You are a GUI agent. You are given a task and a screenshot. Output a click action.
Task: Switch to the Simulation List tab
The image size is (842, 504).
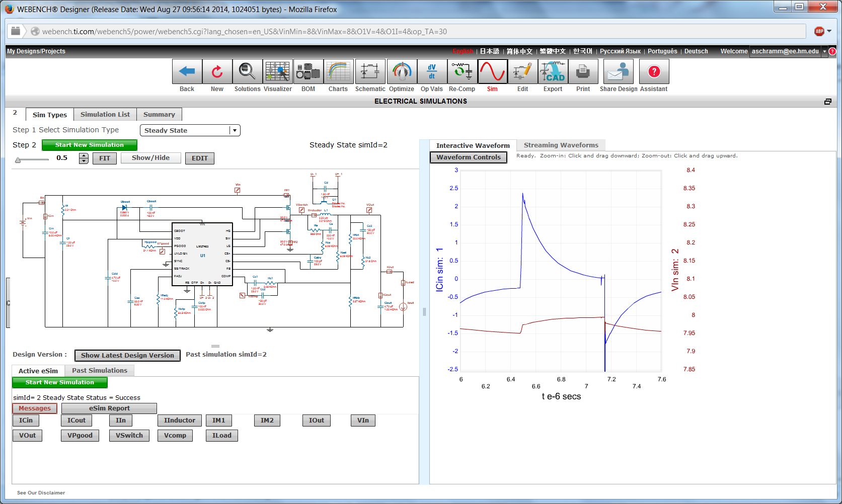click(105, 114)
